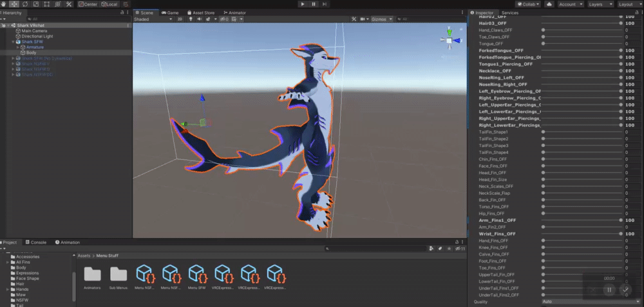
Task: Adjust the Necklace_OFF blendshape slider
Action: [x=582, y=71]
